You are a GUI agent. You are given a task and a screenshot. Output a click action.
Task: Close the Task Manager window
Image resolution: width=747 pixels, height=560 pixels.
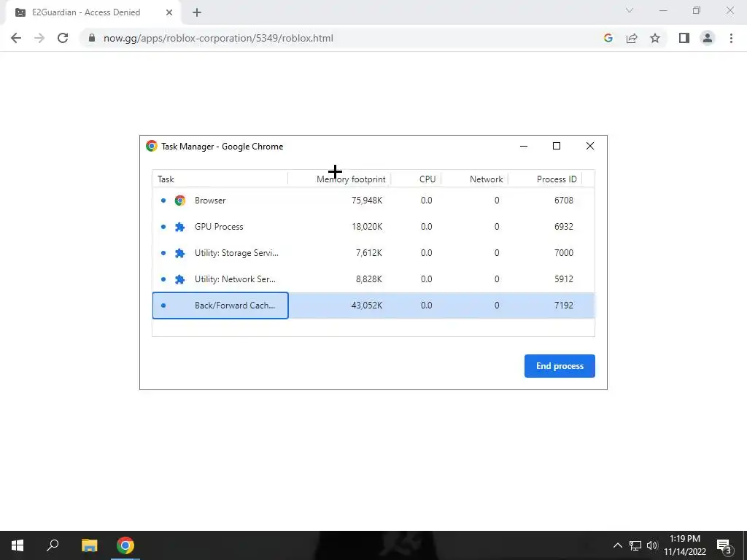pyautogui.click(x=589, y=146)
